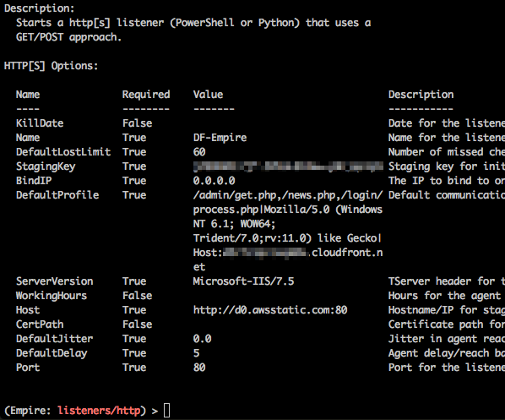
Task: Click the 'DefaultProfile' option name
Action: coord(57,195)
